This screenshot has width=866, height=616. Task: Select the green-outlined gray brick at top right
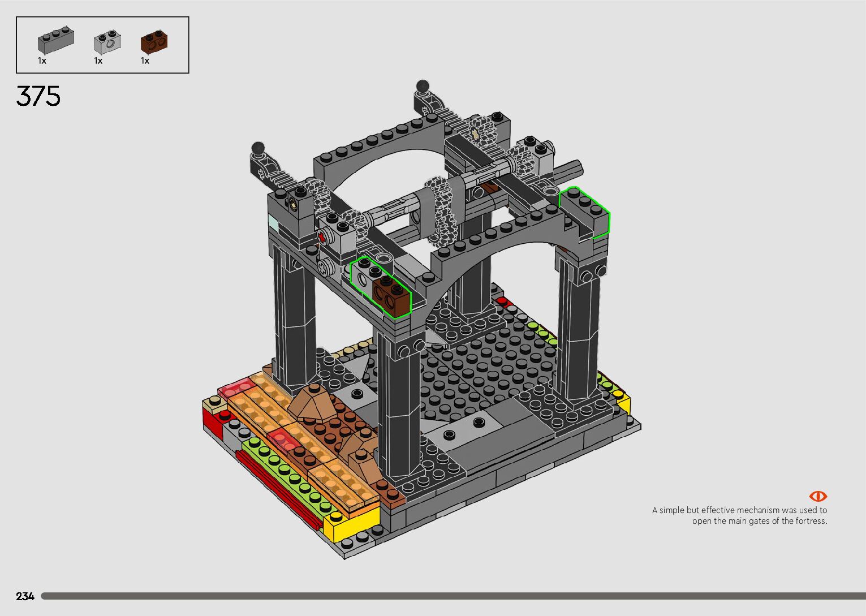[x=585, y=213]
